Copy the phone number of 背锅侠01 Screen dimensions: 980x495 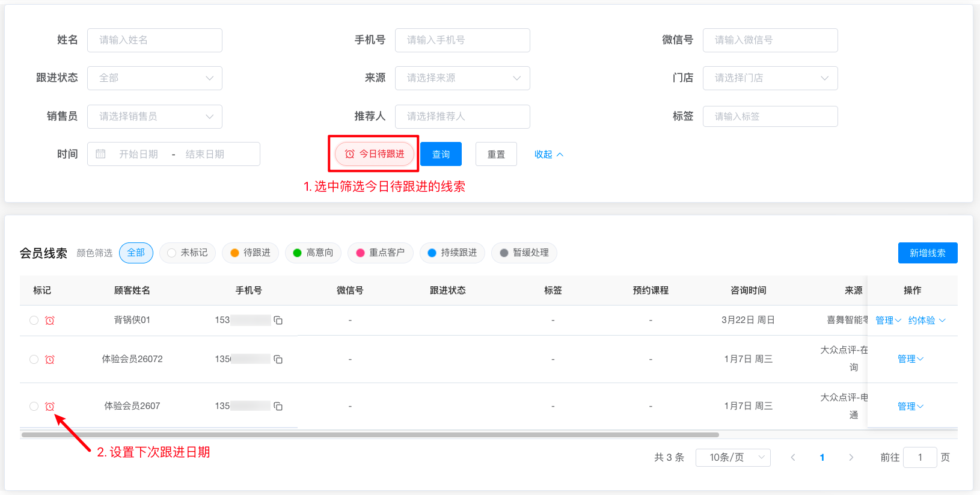(278, 321)
